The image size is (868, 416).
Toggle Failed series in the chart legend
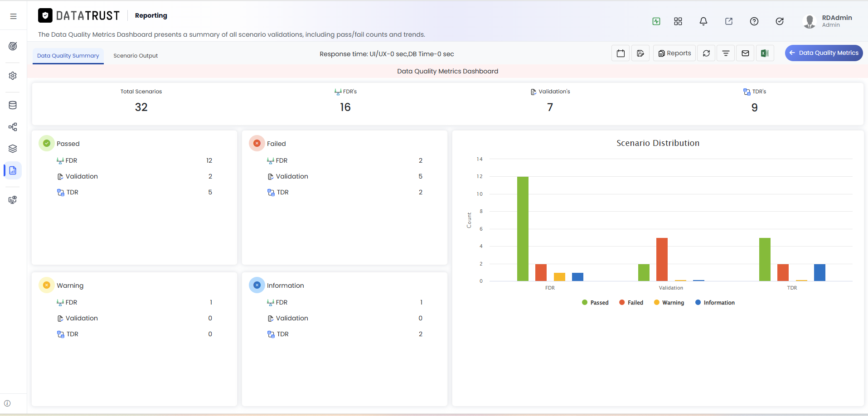coord(631,303)
